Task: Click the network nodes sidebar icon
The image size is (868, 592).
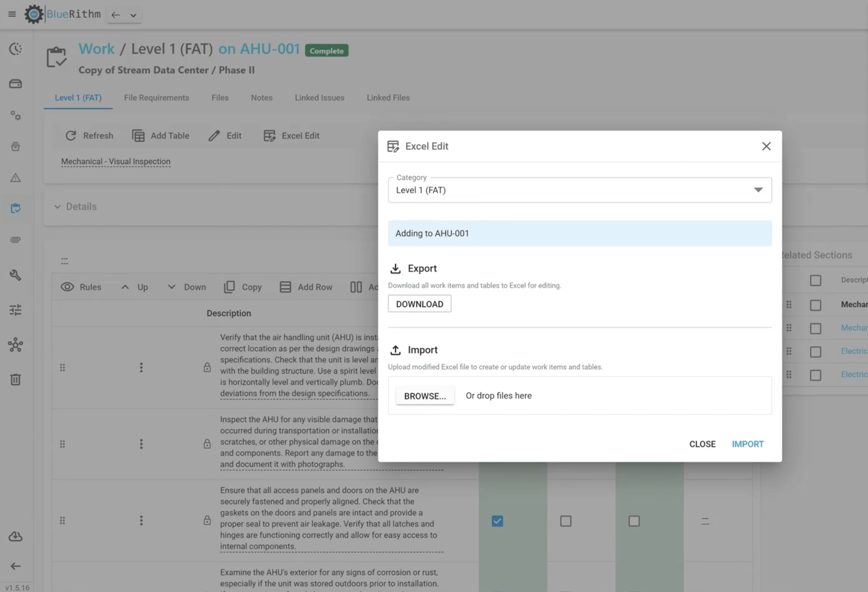Action: pos(15,345)
